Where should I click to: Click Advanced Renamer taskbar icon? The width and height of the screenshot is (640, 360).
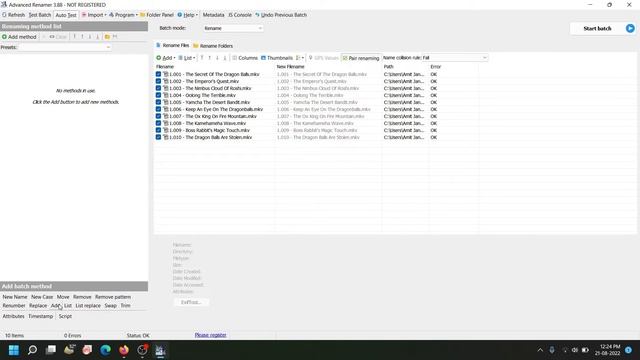(160, 350)
